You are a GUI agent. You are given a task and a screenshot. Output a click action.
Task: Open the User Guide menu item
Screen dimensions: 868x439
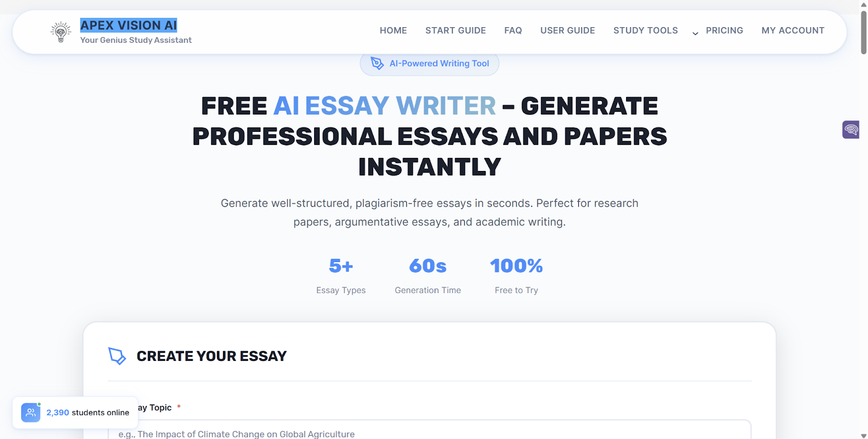point(567,30)
